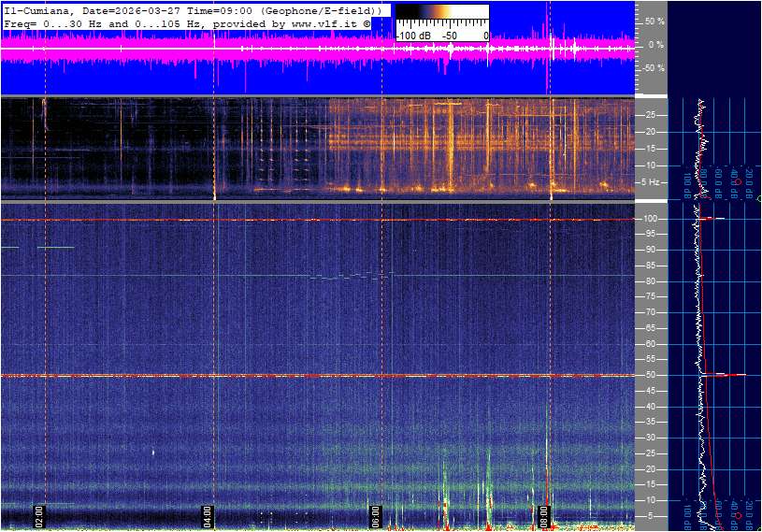Click the 0 % amplitude axis label
Screen dimensions: 762x532
click(655, 45)
